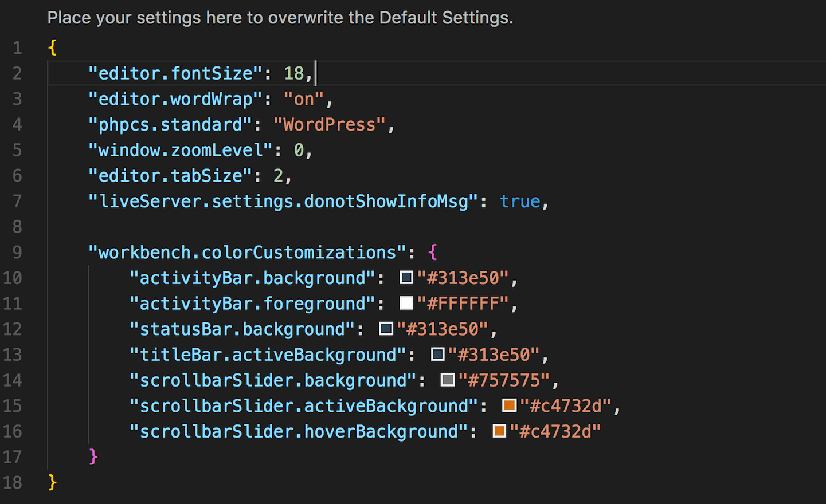Image resolution: width=826 pixels, height=504 pixels.
Task: Click the statusBar.background color swatch
Action: (386, 329)
